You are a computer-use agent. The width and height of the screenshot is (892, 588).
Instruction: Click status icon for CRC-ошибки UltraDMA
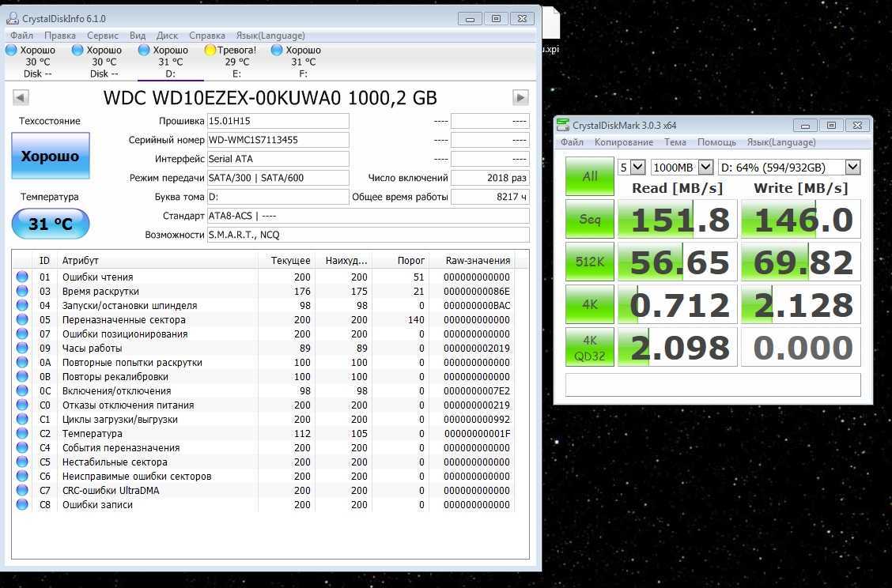tap(22, 490)
